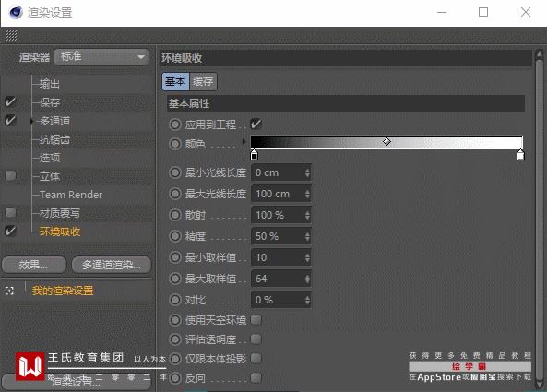The image size is (547, 392).
Task: Click the 多通道渲染... button
Action: click(x=112, y=265)
